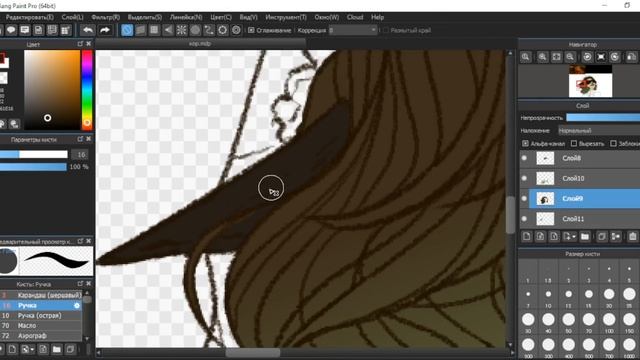Create a new layer with the blank page icon
The image size is (640, 360).
[x=527, y=236]
